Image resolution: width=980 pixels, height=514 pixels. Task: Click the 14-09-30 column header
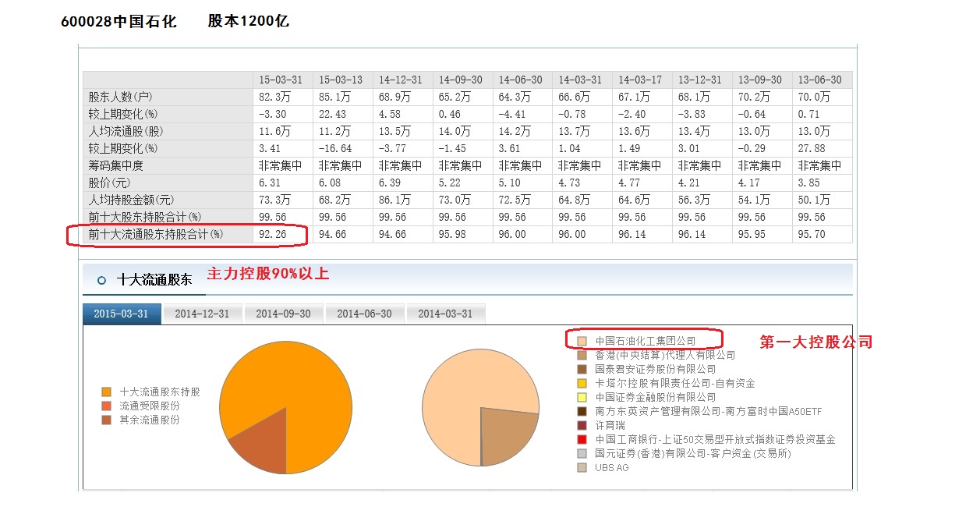tap(463, 80)
